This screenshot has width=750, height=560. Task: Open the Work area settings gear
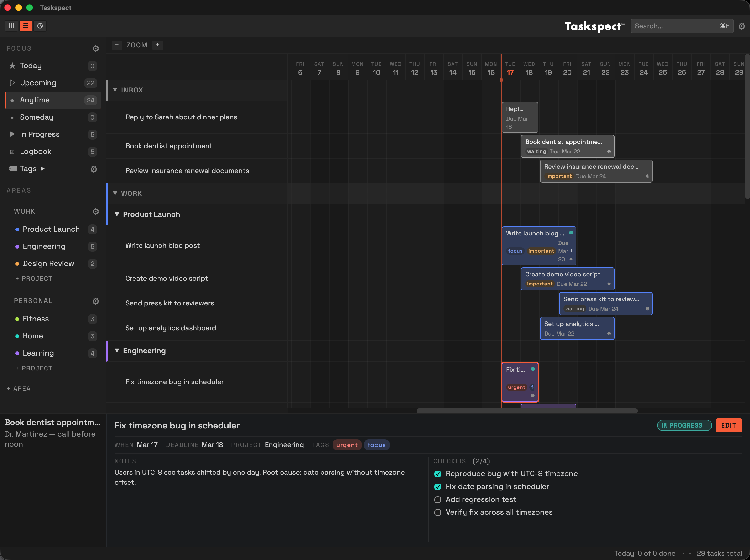pos(96,211)
